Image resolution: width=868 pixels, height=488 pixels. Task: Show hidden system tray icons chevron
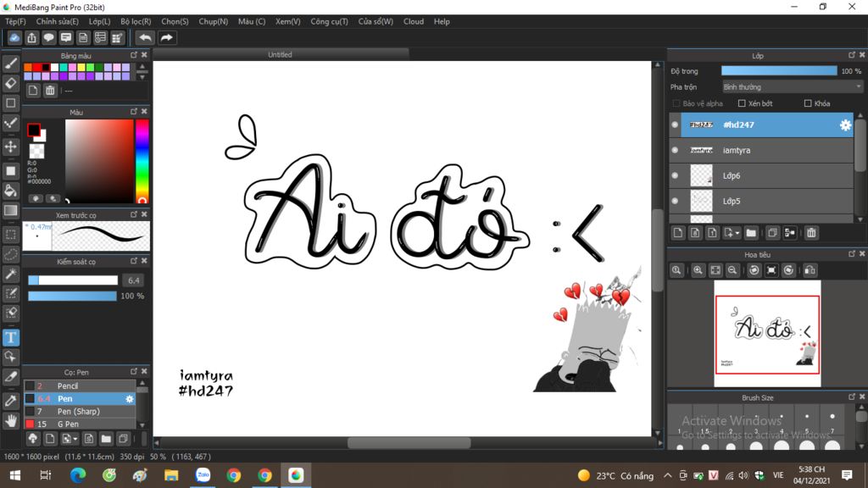[668, 475]
